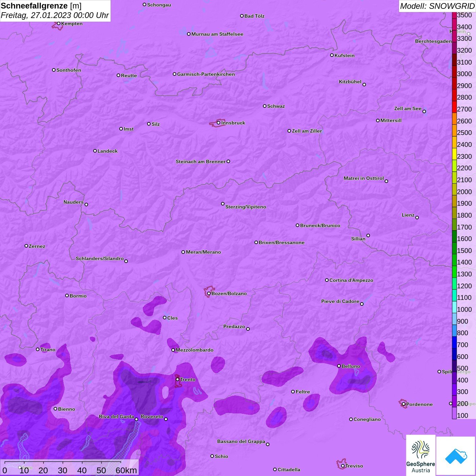
Task: Click the Bruneck/Brunico marker dot
Action: pyautogui.click(x=297, y=225)
